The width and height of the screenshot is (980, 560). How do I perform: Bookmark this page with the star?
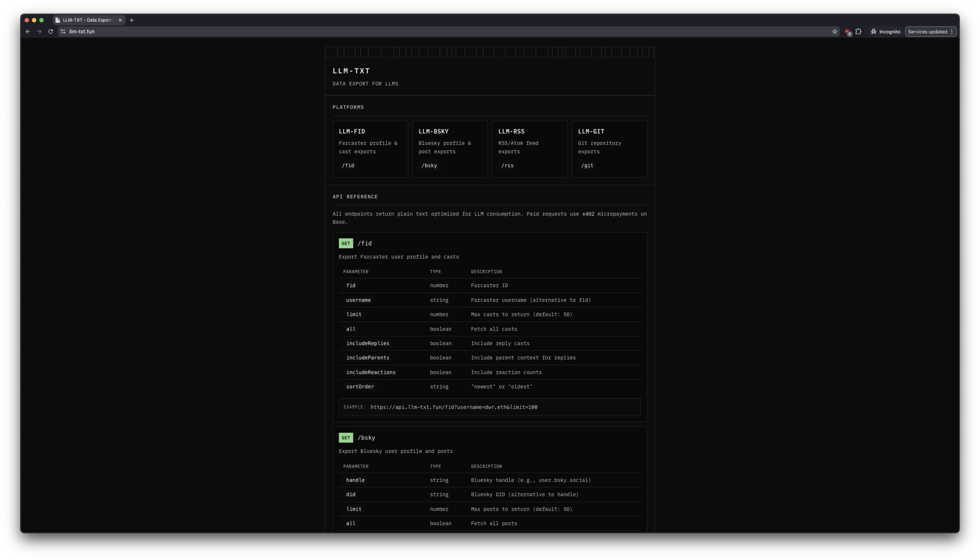[x=834, y=32]
